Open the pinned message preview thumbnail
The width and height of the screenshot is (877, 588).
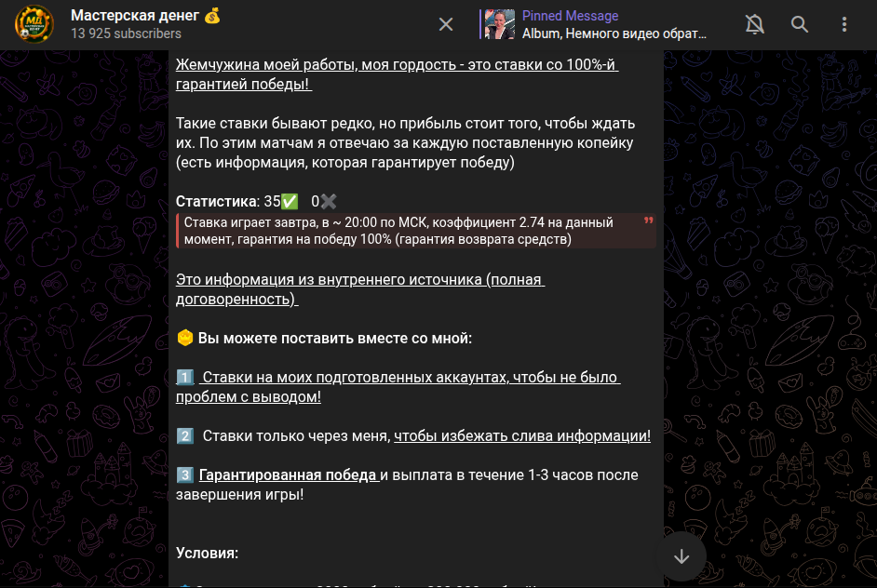498,25
